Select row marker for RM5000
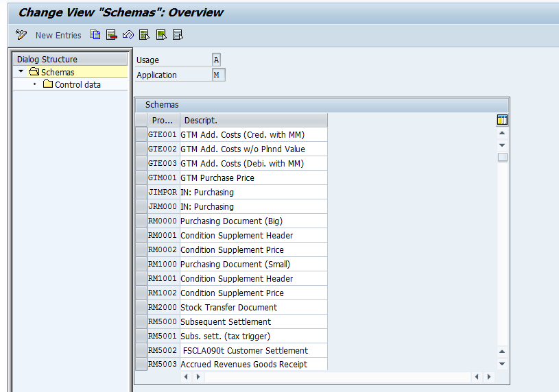Viewport: 559px width, 392px height. coord(141,322)
